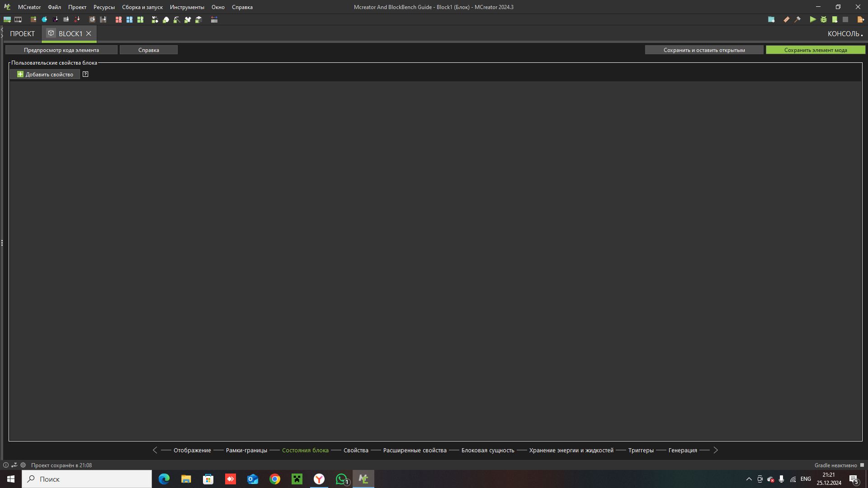Click the bandage regenerate code toolbar icon
Screen dimensions: 868x488
(787, 19)
